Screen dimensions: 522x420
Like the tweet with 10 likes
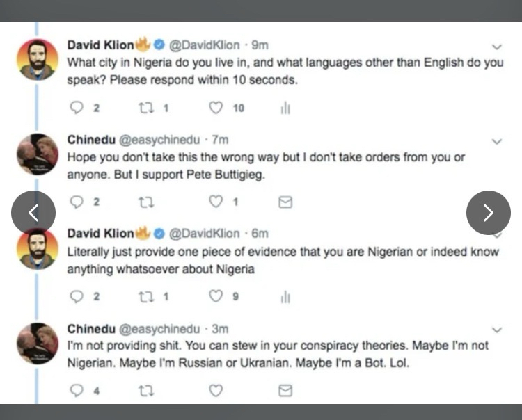click(x=216, y=108)
